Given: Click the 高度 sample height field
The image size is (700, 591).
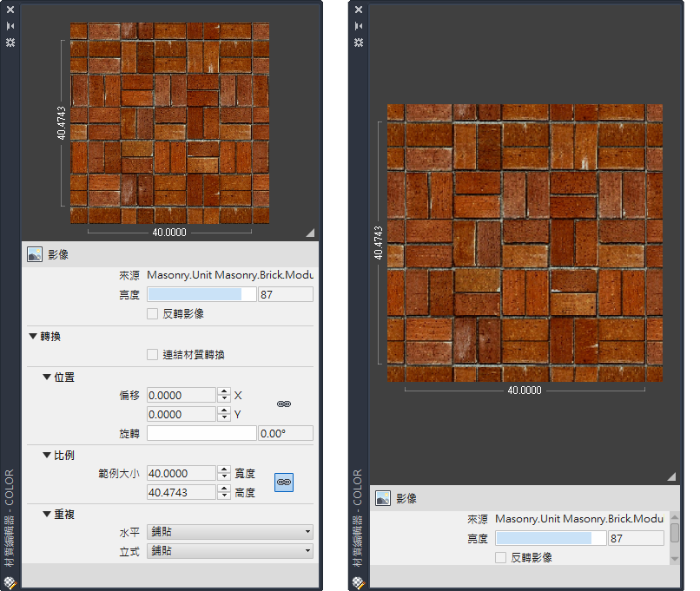Looking at the screenshot, I should [x=182, y=492].
